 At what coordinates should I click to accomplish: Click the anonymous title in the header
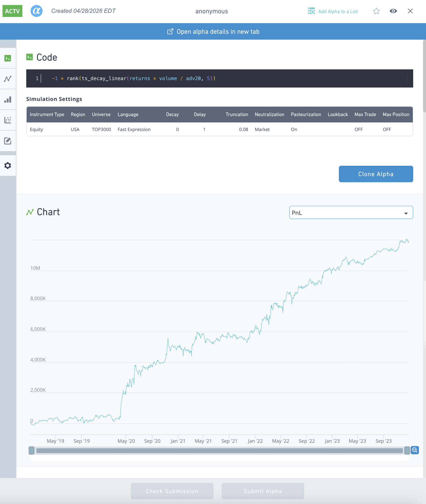(211, 11)
